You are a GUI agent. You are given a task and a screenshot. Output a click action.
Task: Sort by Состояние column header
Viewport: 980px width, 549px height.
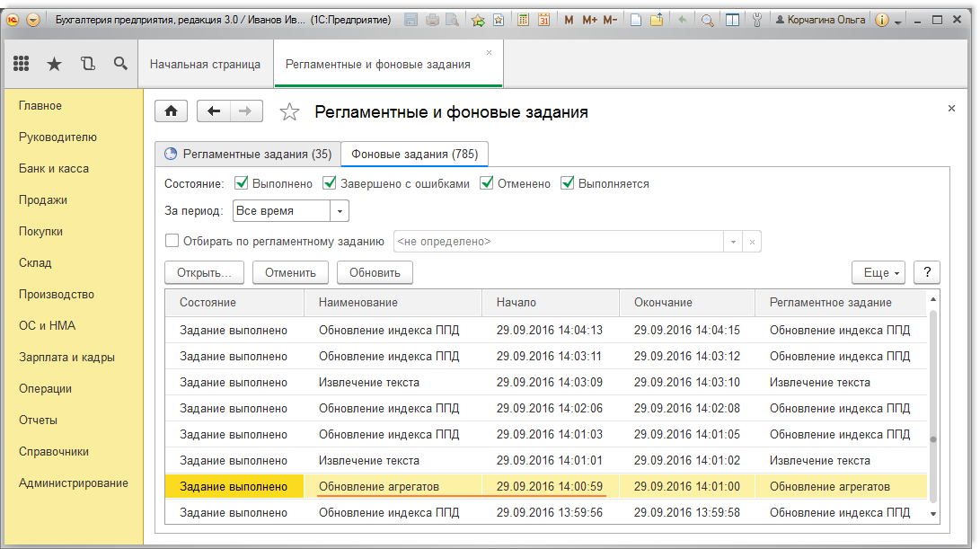pos(234,302)
